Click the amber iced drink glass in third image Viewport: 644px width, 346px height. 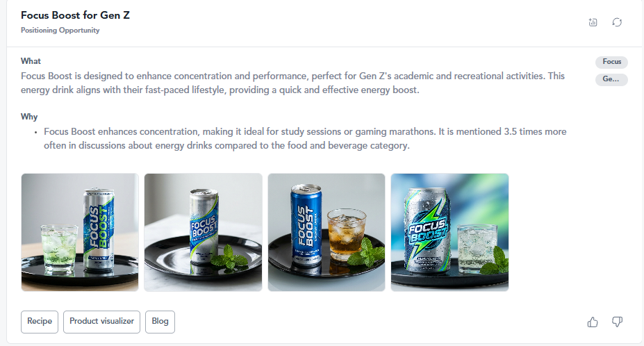(x=347, y=235)
